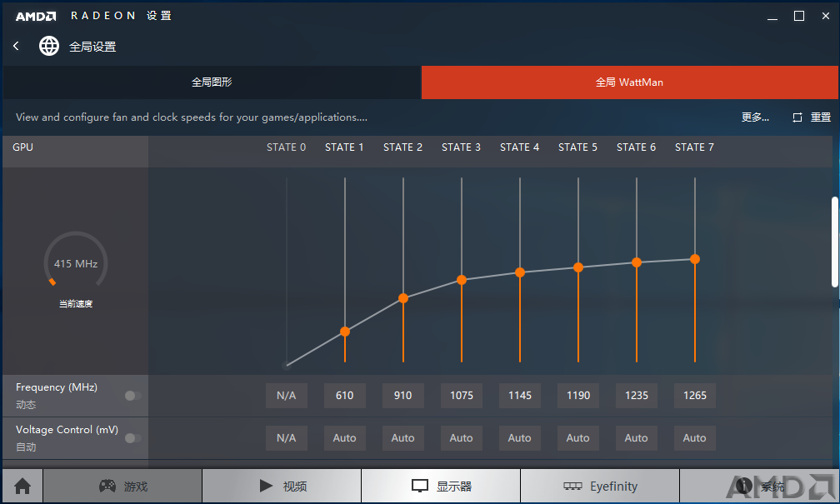This screenshot has height=504, width=840.
Task: Click the State 7 frequency field 1265
Action: pyautogui.click(x=695, y=396)
